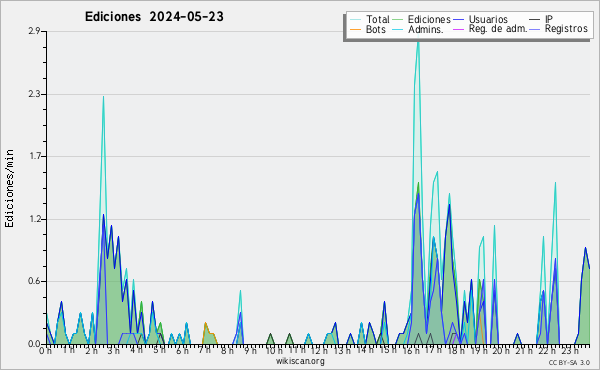This screenshot has height=370, width=600.
Task: Click the Total legend line swatch
Action: (x=355, y=20)
